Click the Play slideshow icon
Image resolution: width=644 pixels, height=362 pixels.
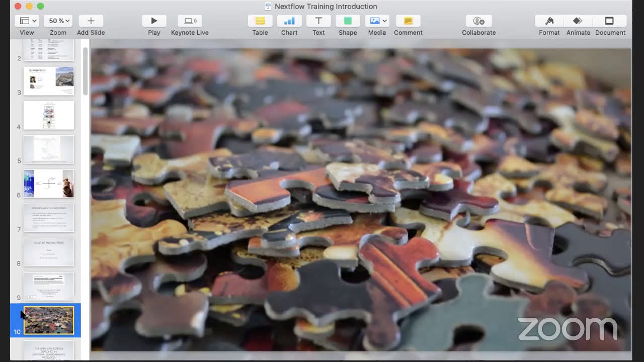click(x=154, y=21)
